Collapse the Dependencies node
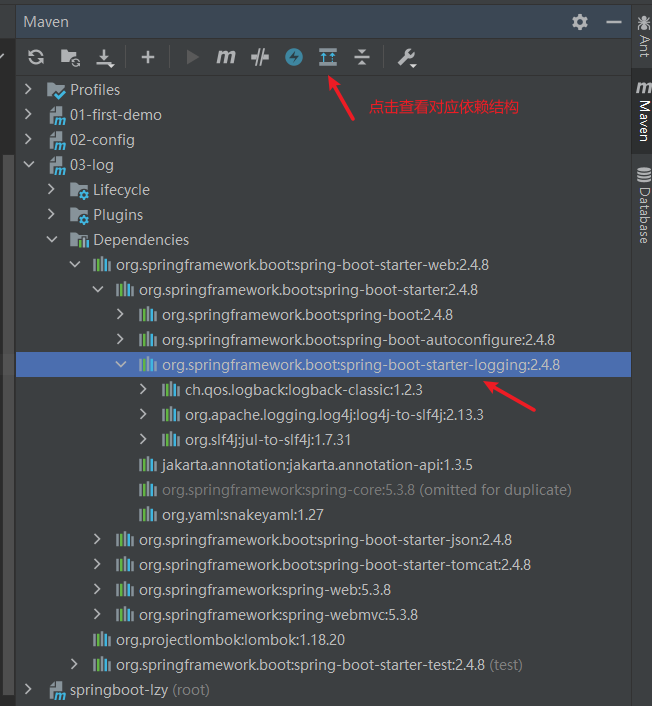 [52, 240]
